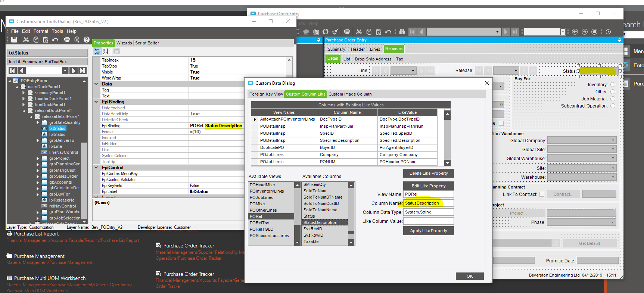Viewport: 644px width, 293px height.
Task: Switch to the Wizards tab
Action: (124, 43)
